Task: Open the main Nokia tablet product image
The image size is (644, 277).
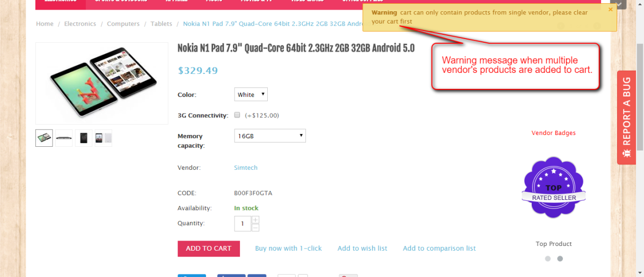Action: 102,84
